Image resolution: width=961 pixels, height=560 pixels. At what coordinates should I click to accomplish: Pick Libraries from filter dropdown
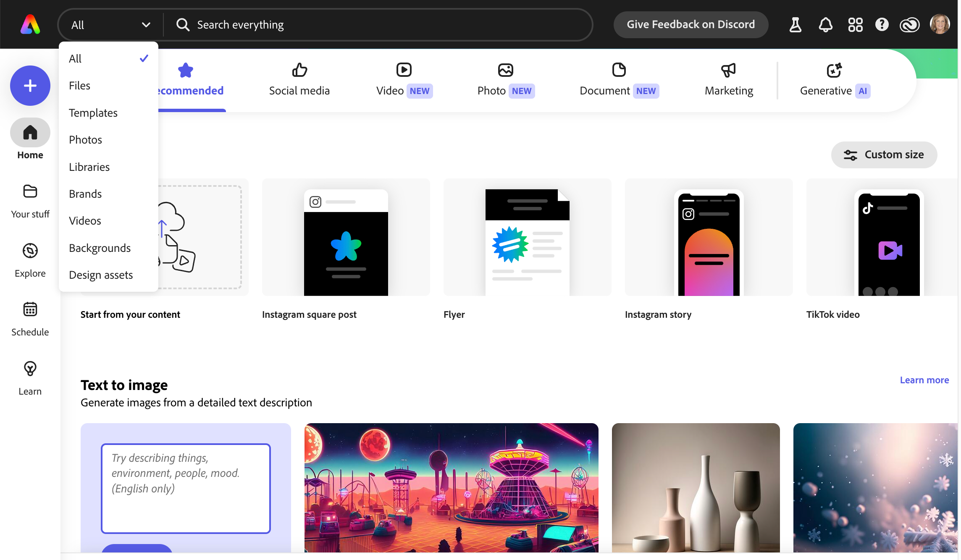[x=89, y=167]
